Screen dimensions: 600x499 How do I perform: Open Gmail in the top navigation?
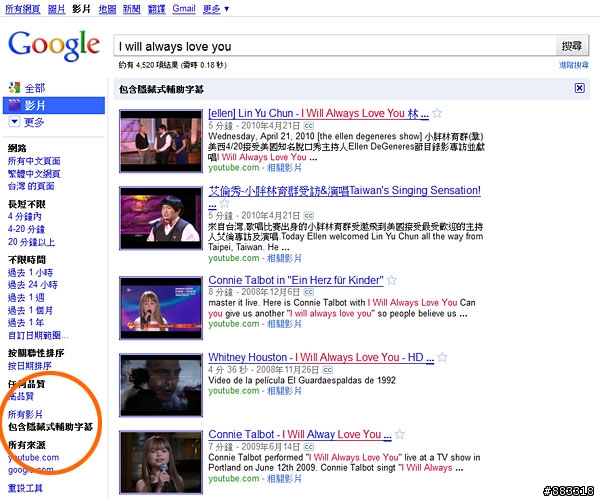184,8
